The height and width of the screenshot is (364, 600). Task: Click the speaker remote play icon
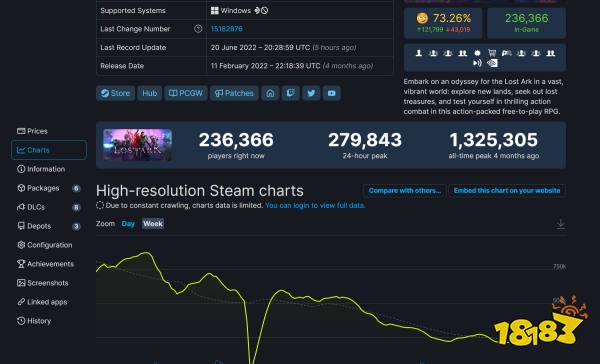477,63
